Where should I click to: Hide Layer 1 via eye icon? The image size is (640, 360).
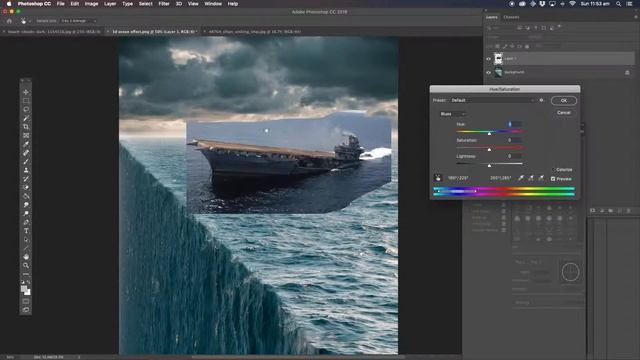[489, 59]
